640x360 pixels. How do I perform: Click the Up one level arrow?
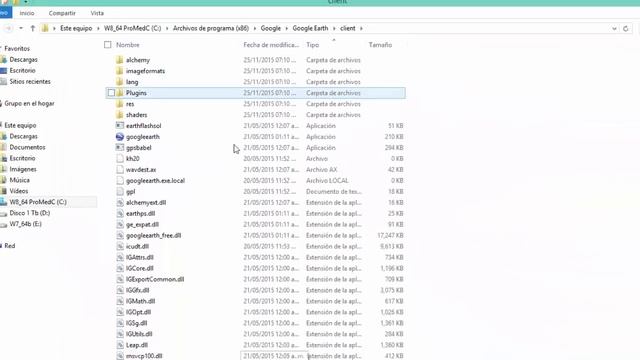point(33,28)
